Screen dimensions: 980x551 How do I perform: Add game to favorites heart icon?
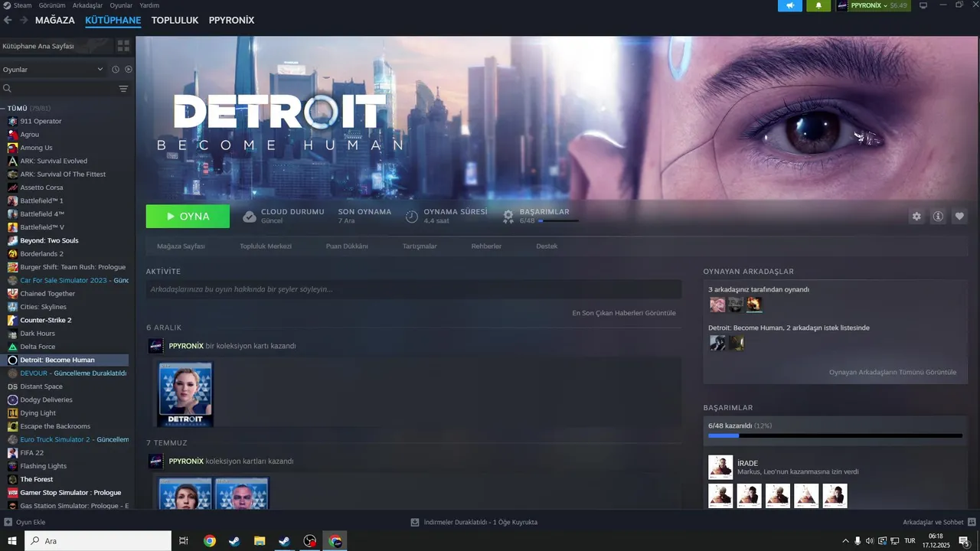[x=959, y=217]
